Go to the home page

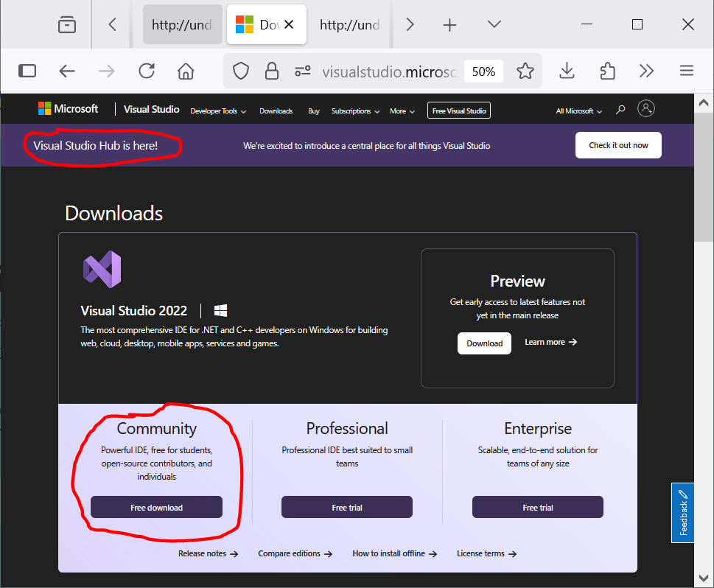coord(186,71)
